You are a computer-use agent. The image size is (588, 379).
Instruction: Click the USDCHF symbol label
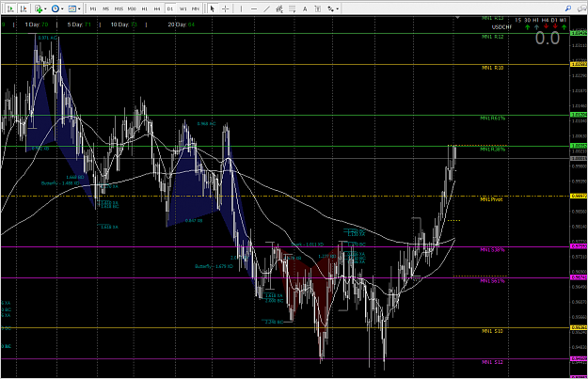pos(501,27)
